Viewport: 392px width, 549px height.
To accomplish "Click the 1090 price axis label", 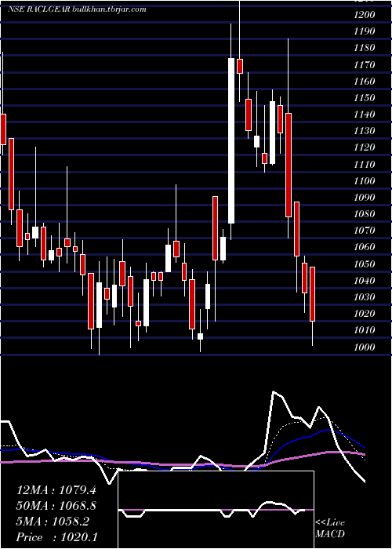I will click(x=365, y=198).
